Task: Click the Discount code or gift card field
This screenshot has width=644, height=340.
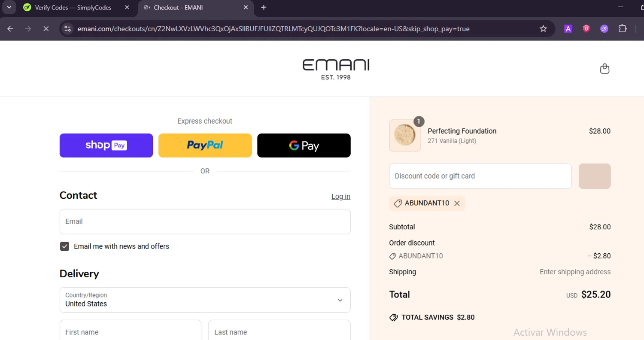Action: 480,176
